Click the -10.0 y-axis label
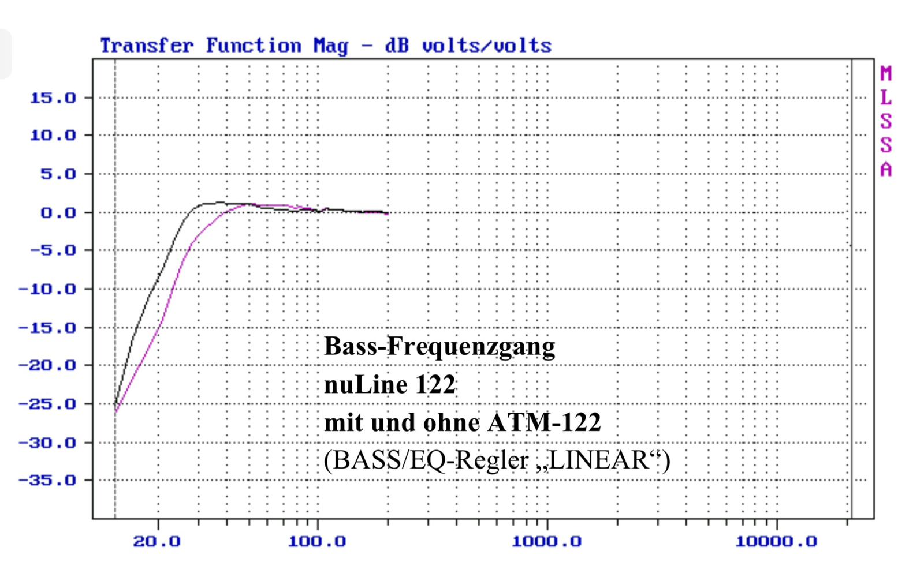 point(48,289)
